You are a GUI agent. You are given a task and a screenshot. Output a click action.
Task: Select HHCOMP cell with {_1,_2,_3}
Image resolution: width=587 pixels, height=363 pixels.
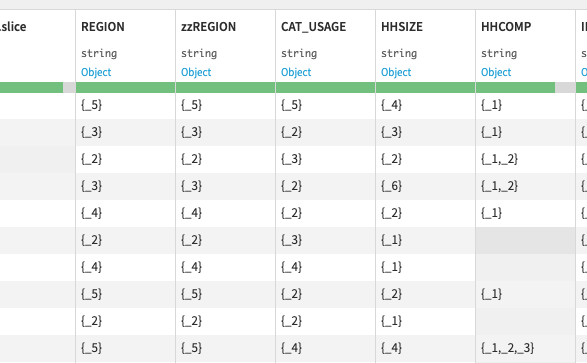point(526,348)
